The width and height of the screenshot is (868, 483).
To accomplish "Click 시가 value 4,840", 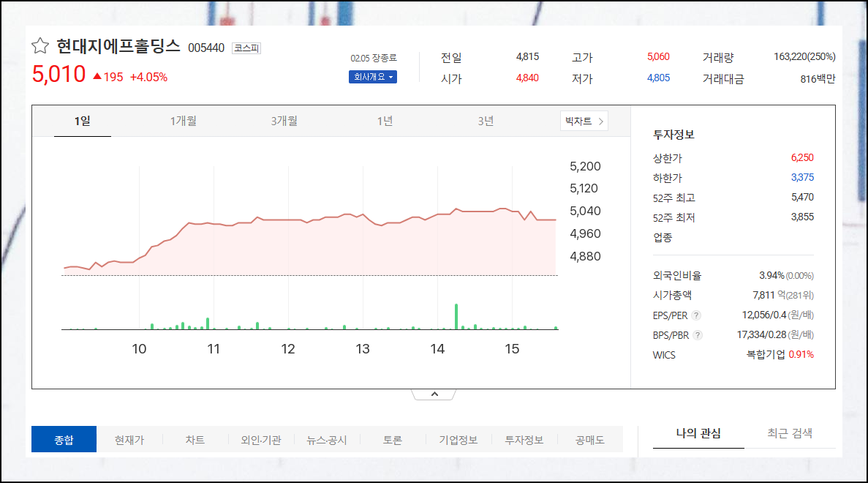I will (527, 78).
